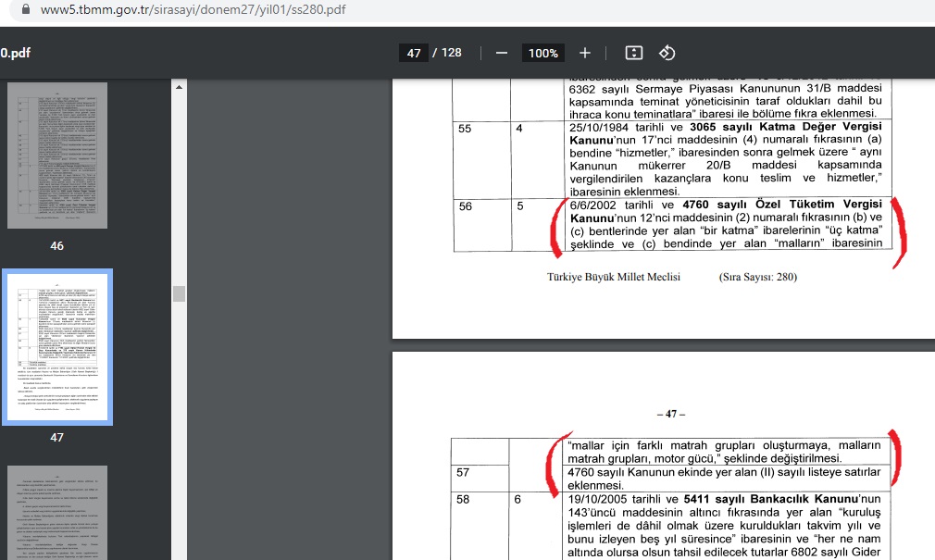
Task: Click the 0.pdf document title
Action: pyautogui.click(x=16, y=53)
